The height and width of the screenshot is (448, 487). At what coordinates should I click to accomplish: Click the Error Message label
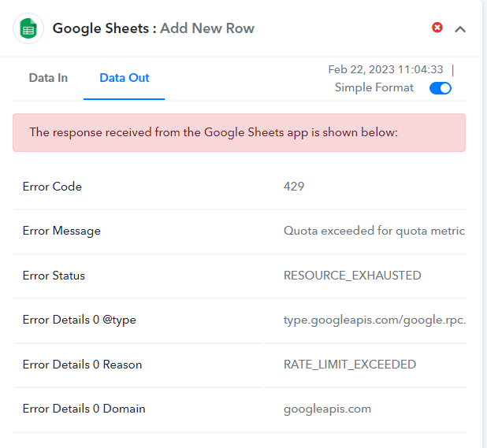(61, 231)
